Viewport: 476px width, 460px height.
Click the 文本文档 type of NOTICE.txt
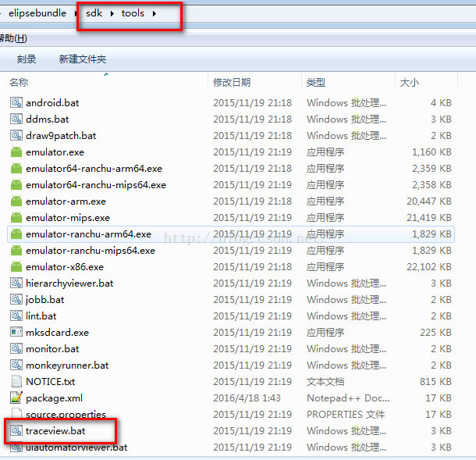(325, 382)
